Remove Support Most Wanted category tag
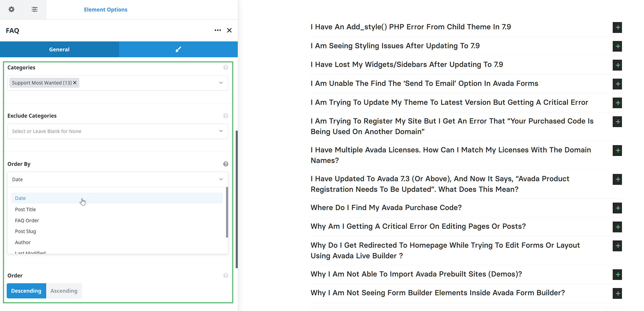Screen dimensions: 644x311 75,83
